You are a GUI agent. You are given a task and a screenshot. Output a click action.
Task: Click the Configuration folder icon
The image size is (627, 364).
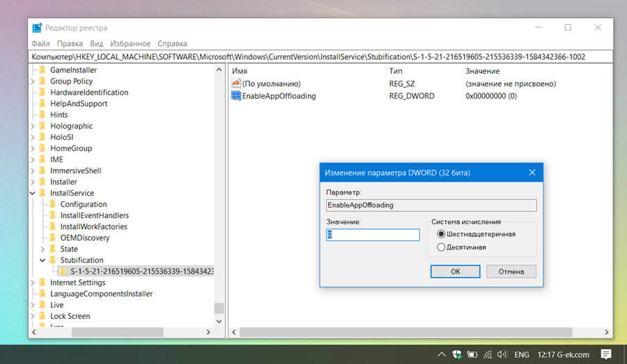pyautogui.click(x=52, y=204)
